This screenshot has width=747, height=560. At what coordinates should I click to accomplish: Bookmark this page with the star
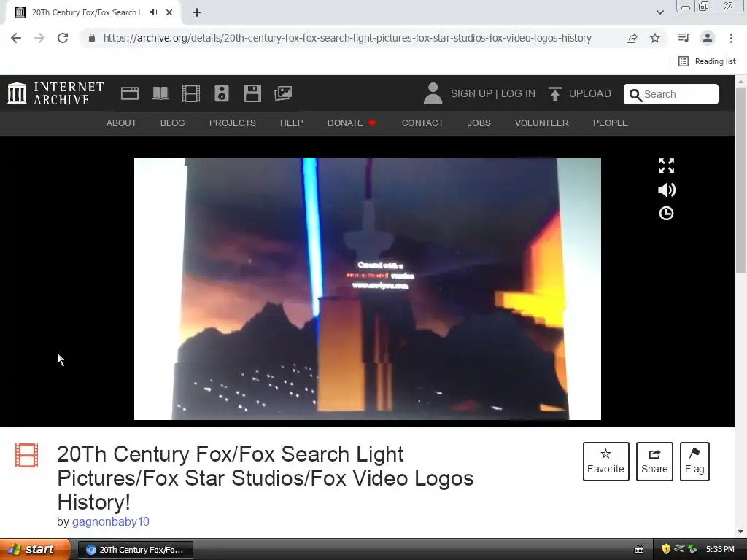point(655,38)
